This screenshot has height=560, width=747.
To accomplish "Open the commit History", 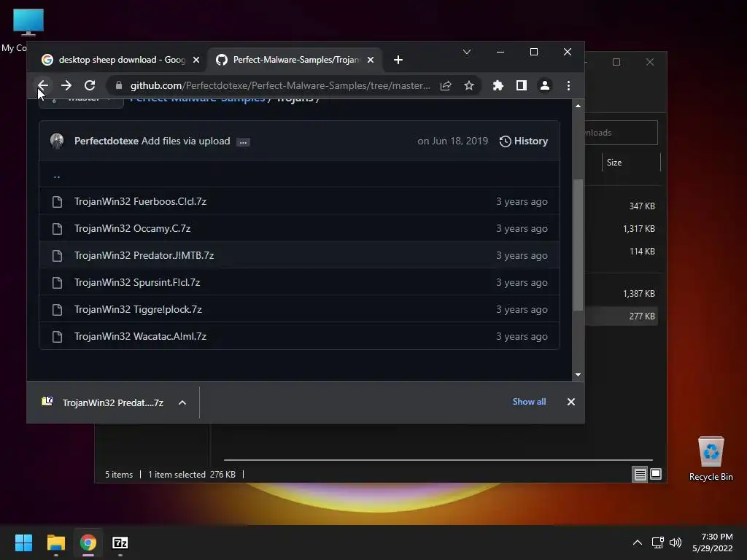I will [x=524, y=141].
